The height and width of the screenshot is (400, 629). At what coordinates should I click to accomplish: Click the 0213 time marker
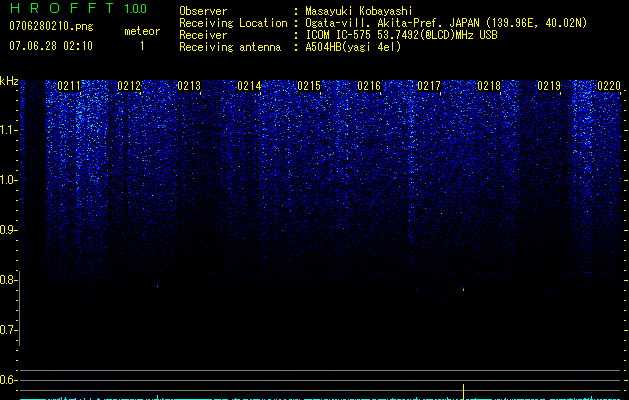(189, 86)
